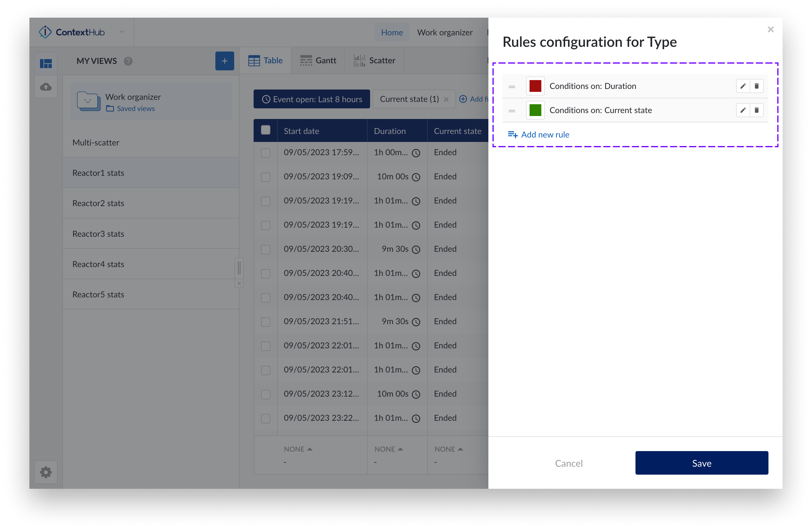The width and height of the screenshot is (812, 530).
Task: Check the select-all checkbox in the table header
Action: 265,130
